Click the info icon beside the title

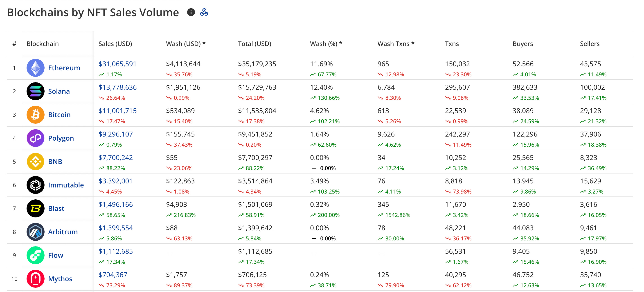point(191,12)
